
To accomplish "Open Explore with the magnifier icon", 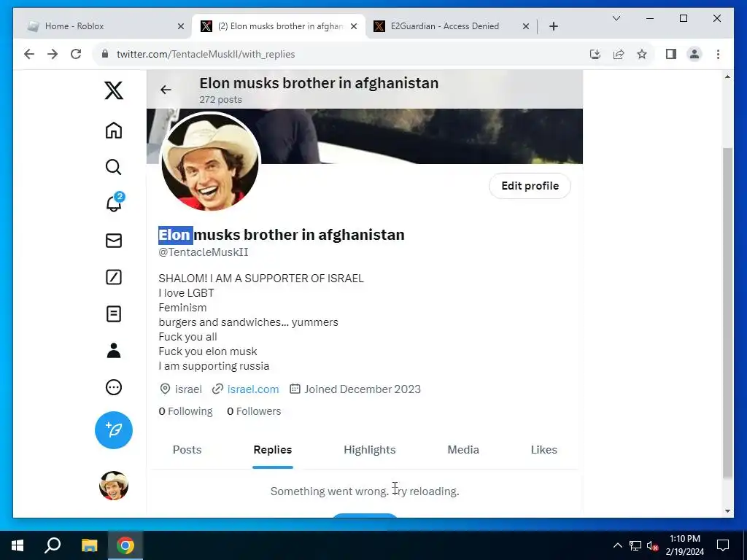I will tap(113, 167).
